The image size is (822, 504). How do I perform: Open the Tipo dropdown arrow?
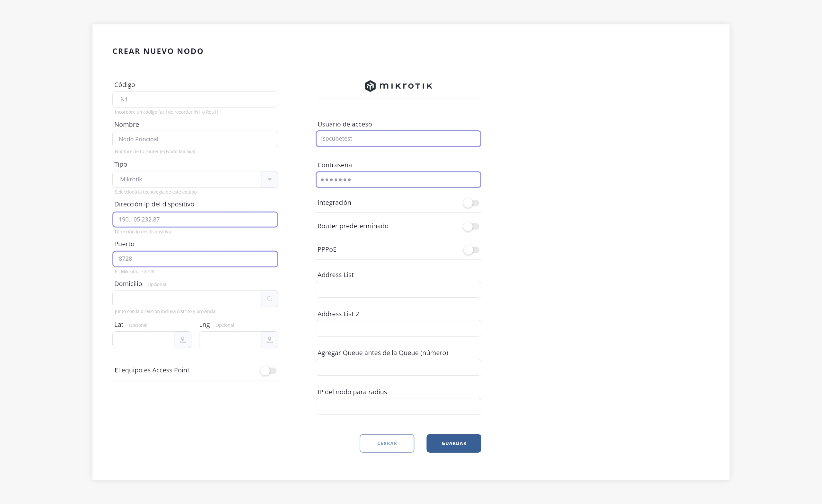tap(269, 179)
